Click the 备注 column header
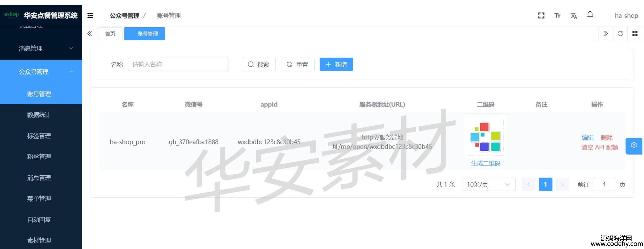 click(x=541, y=105)
